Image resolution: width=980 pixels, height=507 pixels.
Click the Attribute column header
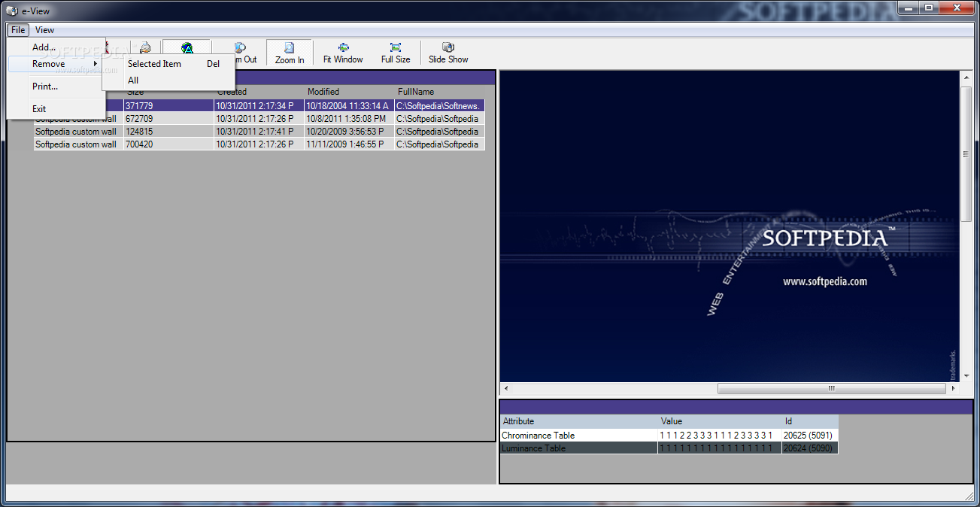point(578,421)
